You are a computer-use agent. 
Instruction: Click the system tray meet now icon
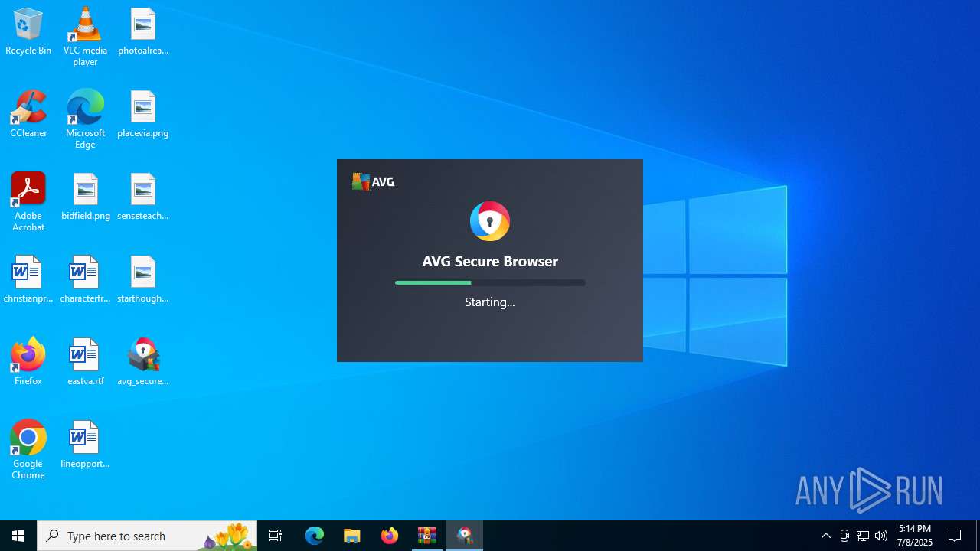(844, 536)
